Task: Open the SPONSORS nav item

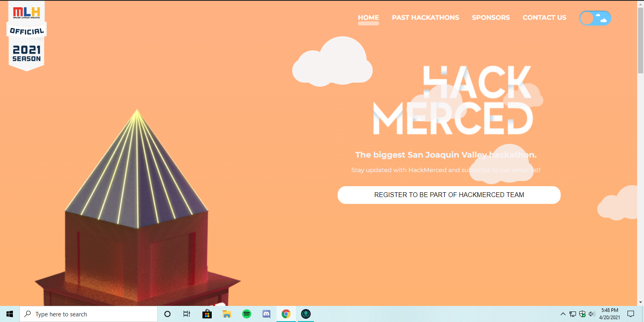Action: pyautogui.click(x=491, y=18)
